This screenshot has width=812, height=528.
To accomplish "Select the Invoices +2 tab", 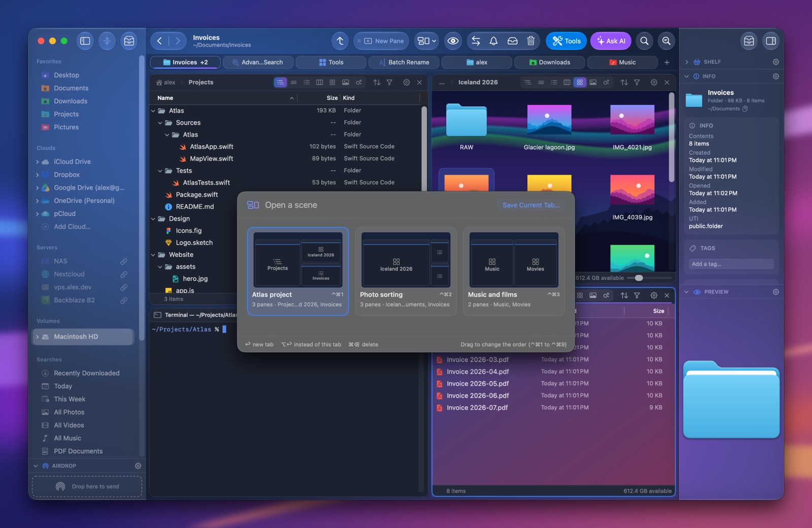I will click(185, 62).
